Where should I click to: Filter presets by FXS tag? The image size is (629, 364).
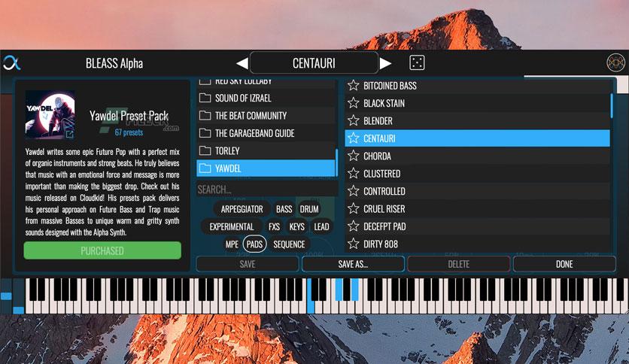275,227
